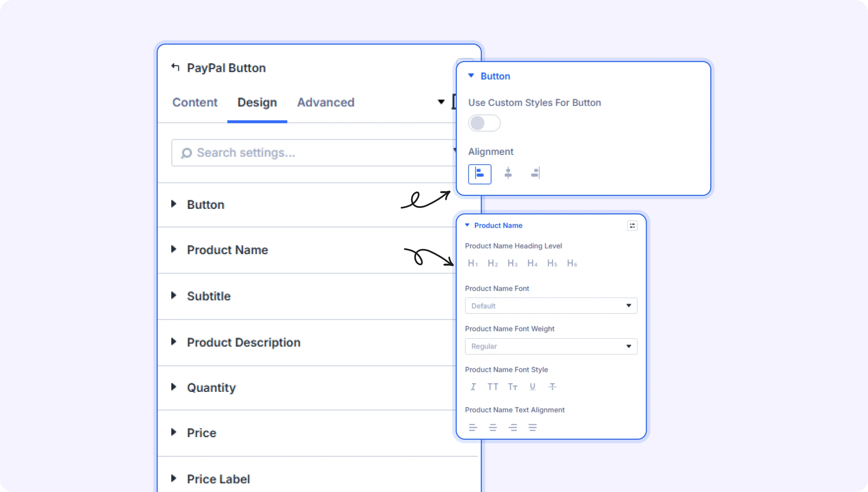Toggle strikethrough font style
Screen dimensions: 868x492
click(552, 387)
